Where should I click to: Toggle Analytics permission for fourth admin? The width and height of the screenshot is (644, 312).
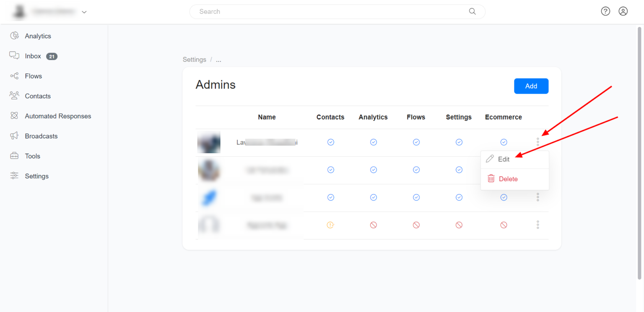point(373,225)
